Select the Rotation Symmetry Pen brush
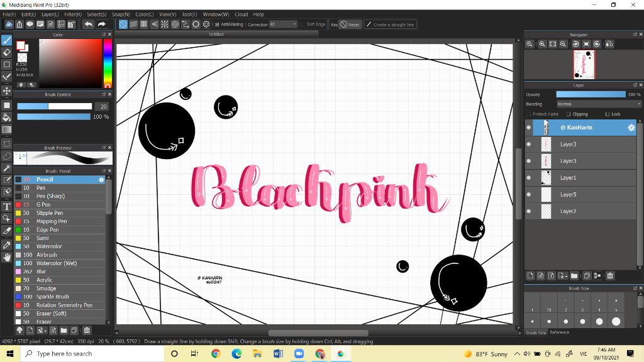 (60, 305)
